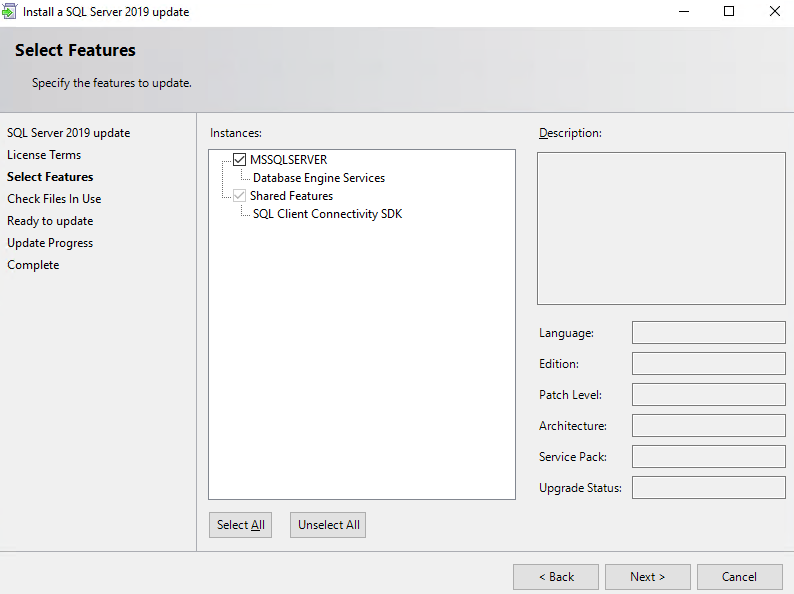Image resolution: width=794 pixels, height=594 pixels.
Task: Click inside the Description text box
Action: pyautogui.click(x=661, y=228)
